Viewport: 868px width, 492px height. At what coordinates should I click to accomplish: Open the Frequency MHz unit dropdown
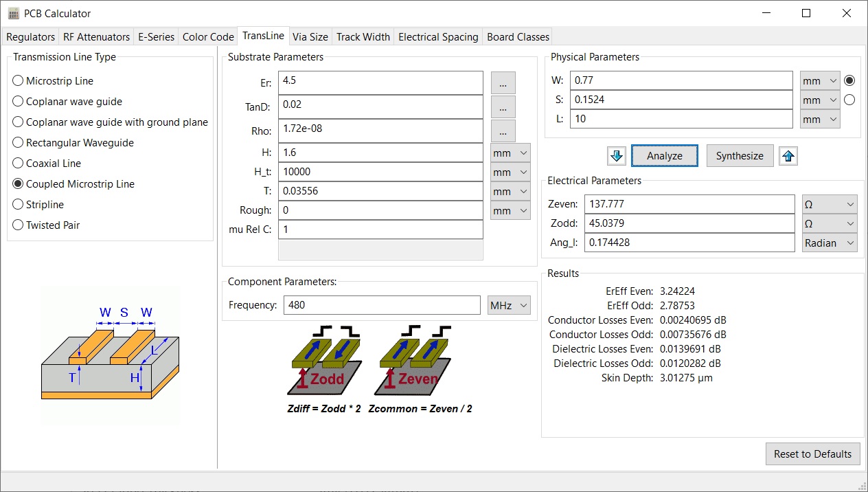pos(509,304)
